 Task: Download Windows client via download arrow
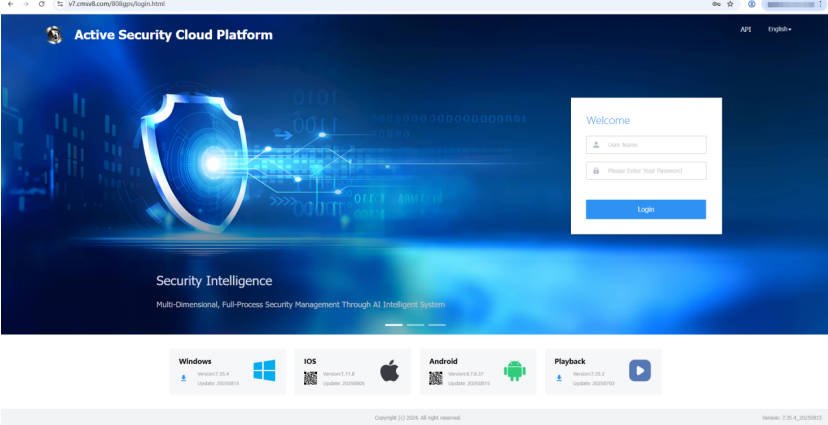pyautogui.click(x=184, y=378)
